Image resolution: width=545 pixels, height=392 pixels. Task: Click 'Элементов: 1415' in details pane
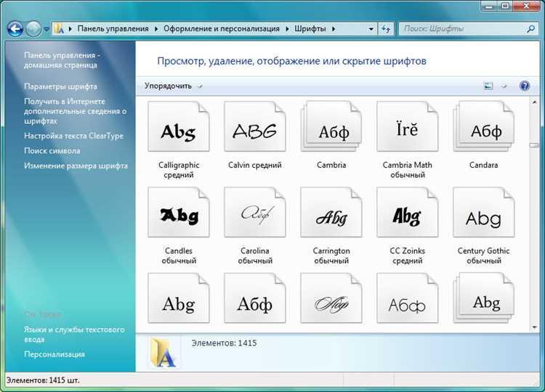(x=224, y=343)
